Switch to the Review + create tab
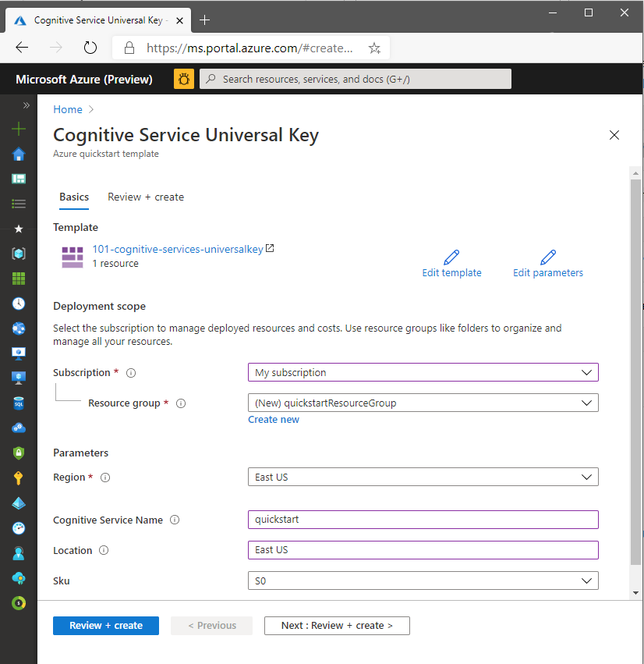Image resolution: width=644 pixels, height=664 pixels. [x=146, y=197]
